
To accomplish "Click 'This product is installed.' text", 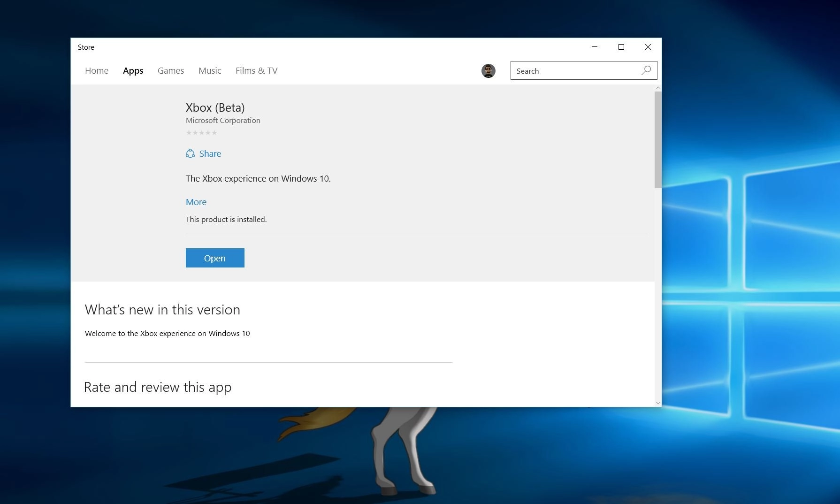I will pyautogui.click(x=226, y=220).
